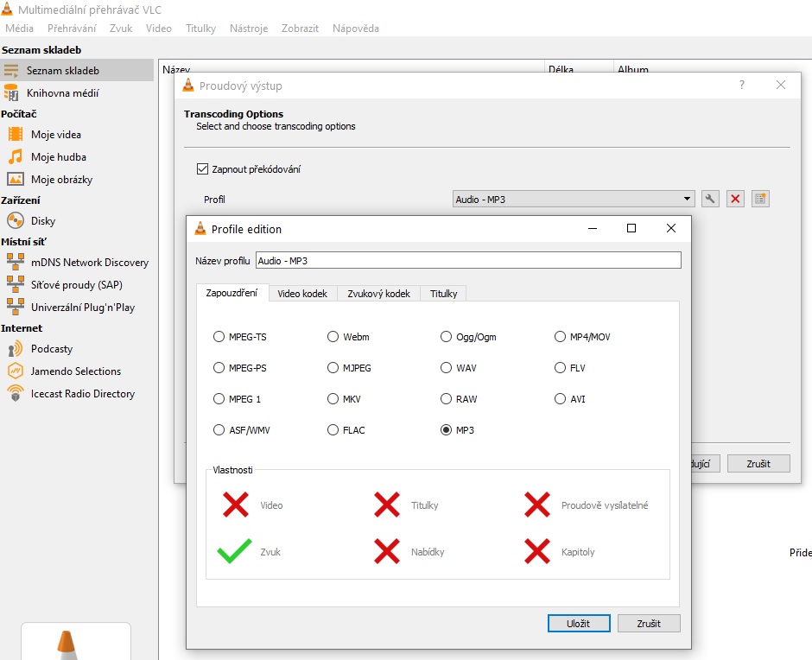Open Síťové proudy (SAP) network icon

tap(16, 284)
